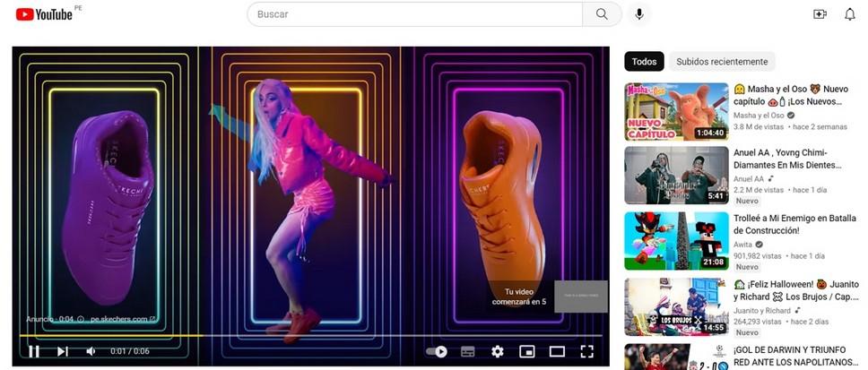Click the ad info icon
Viewport: 868px width, 370px height.
coord(81,319)
